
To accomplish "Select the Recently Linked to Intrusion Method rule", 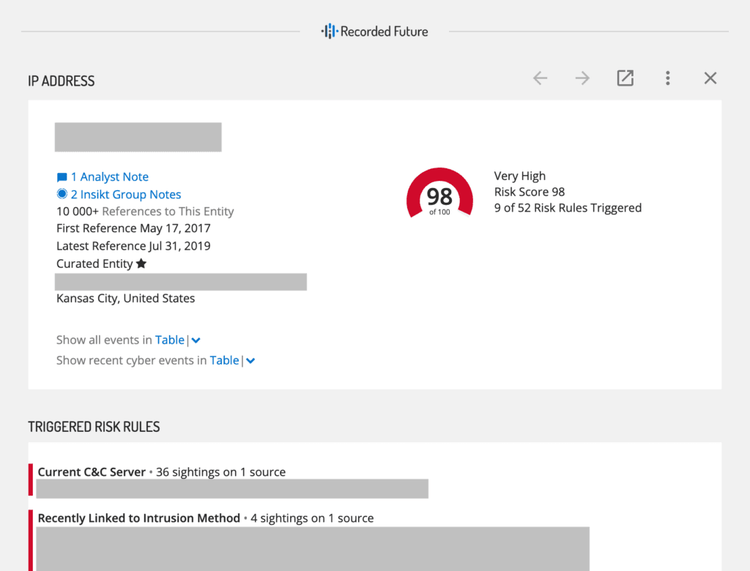I will (x=139, y=518).
